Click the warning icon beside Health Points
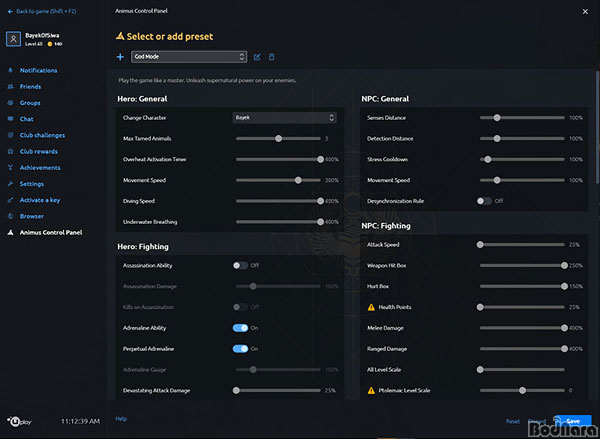Screen dimensions: 600x439 click(x=371, y=307)
